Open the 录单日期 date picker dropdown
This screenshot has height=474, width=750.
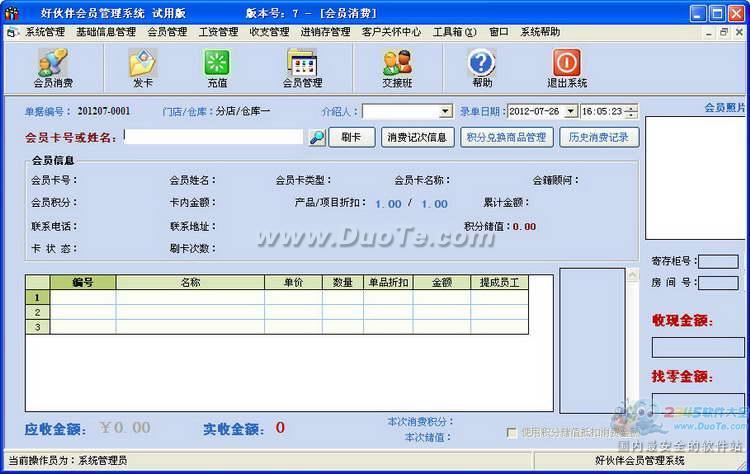coord(571,111)
